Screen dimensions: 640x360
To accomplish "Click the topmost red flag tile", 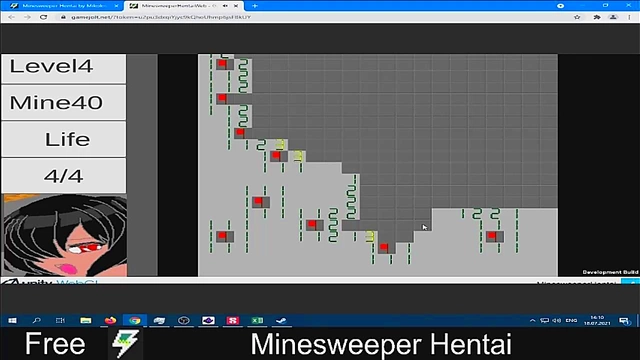I will [225, 64].
